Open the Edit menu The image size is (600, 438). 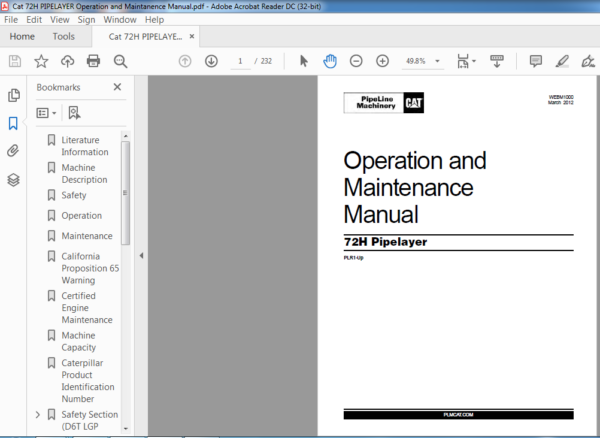pyautogui.click(x=34, y=20)
